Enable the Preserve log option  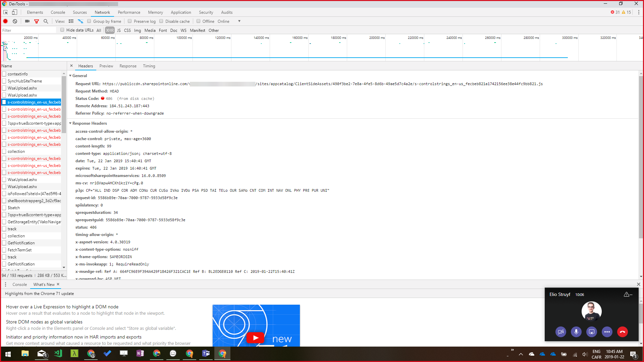(130, 21)
